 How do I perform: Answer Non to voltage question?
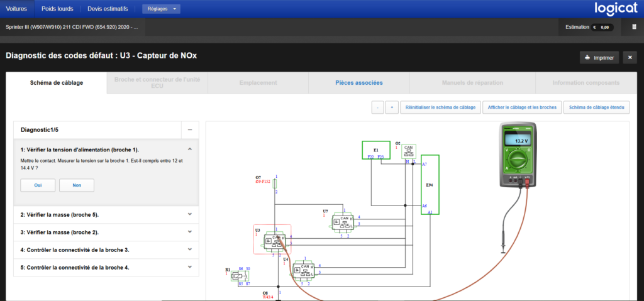click(x=77, y=185)
